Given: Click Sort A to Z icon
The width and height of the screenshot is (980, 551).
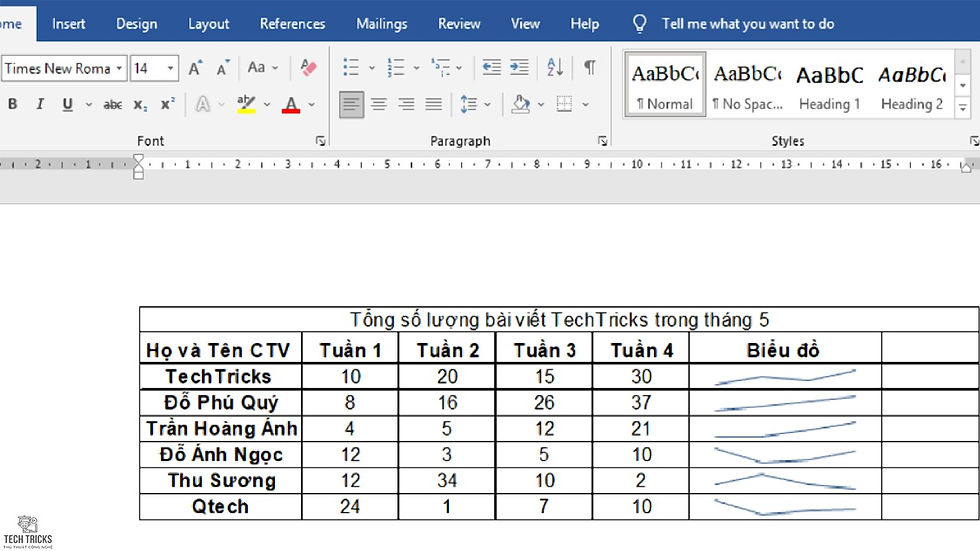Looking at the screenshot, I should [555, 67].
